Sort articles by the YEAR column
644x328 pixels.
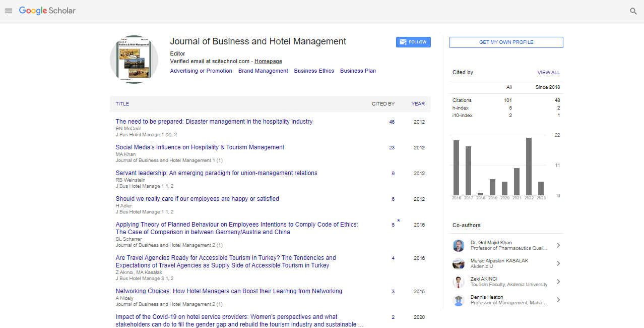point(418,104)
